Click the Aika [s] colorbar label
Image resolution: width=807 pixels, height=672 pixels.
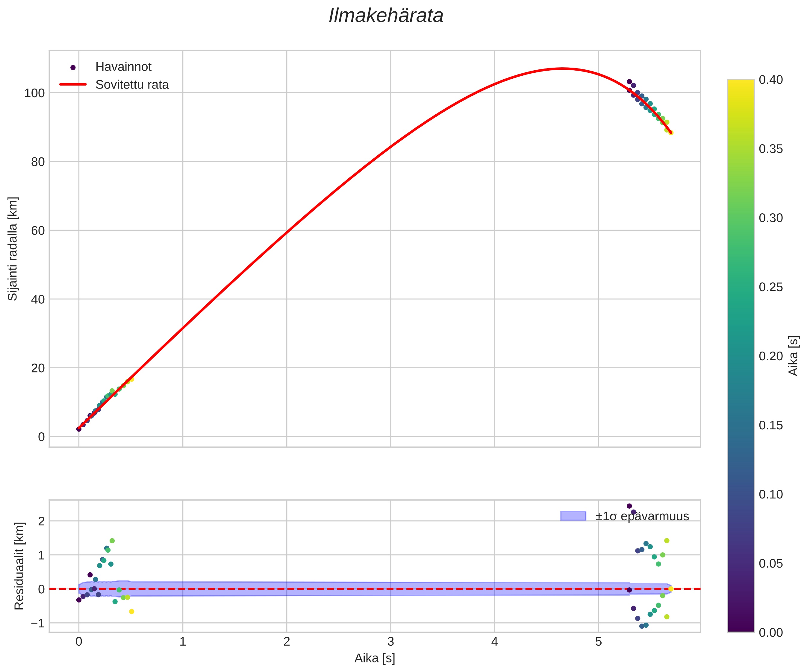tap(794, 355)
